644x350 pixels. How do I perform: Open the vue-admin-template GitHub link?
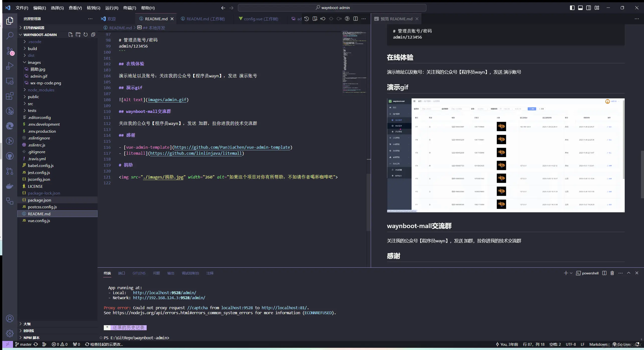pyautogui.click(x=232, y=147)
